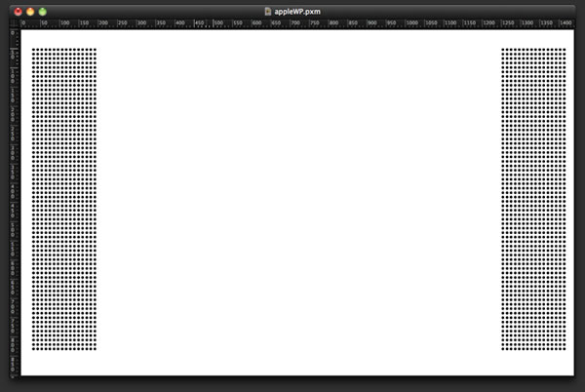Click the 1400 mark on the horizontal ruler
This screenshot has width=585, height=392.
point(565,23)
